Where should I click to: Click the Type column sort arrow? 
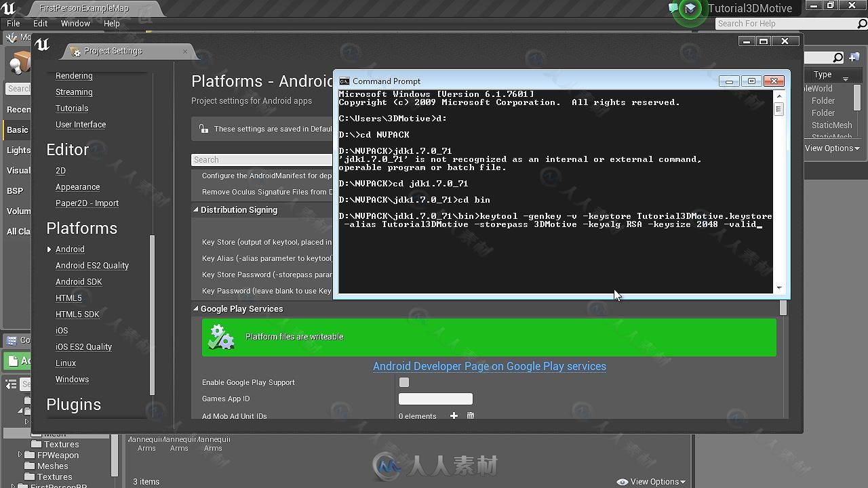[846, 79]
